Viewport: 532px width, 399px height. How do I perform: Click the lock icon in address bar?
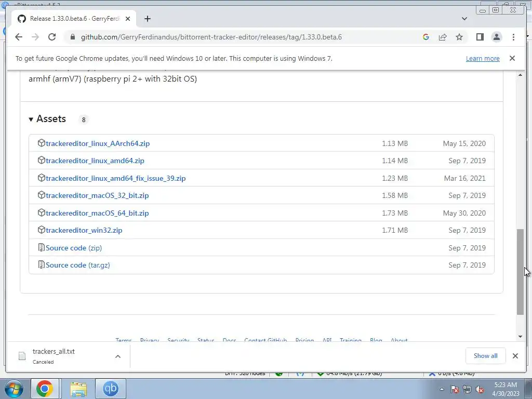click(72, 37)
